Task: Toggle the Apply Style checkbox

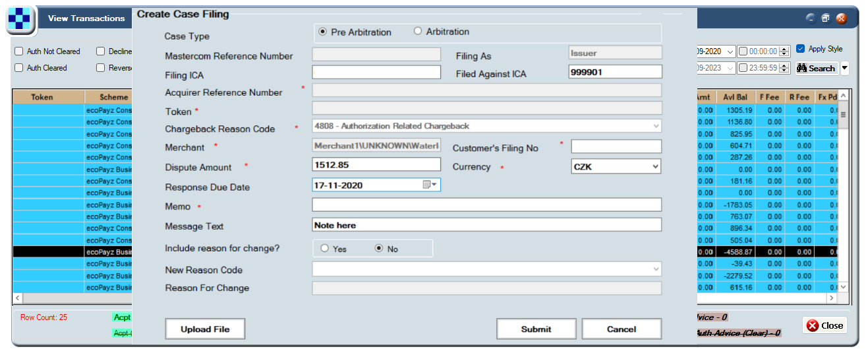Action: tap(800, 49)
